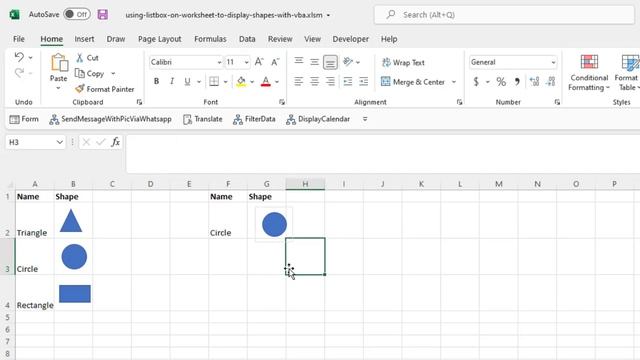Switch to the Insert tab
This screenshot has width=640, height=360.
click(x=84, y=39)
